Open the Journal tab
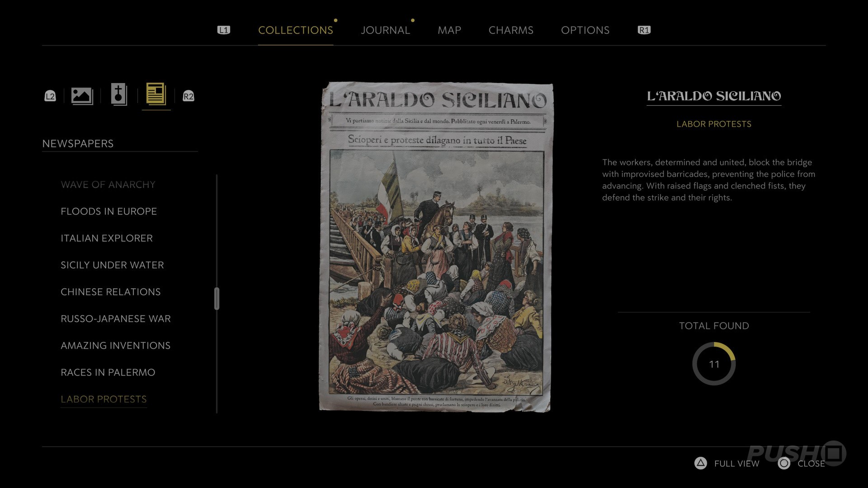The height and width of the screenshot is (488, 868). click(x=385, y=30)
